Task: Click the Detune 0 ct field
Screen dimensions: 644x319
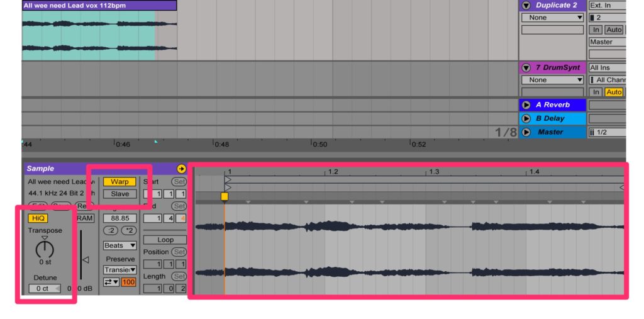Action: click(45, 289)
